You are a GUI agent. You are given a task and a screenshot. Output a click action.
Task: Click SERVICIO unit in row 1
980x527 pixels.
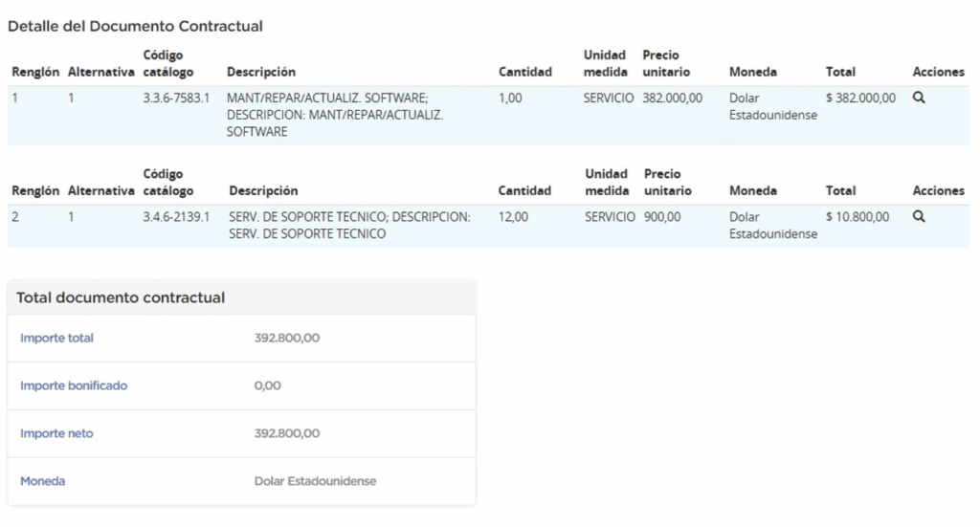pyautogui.click(x=609, y=98)
